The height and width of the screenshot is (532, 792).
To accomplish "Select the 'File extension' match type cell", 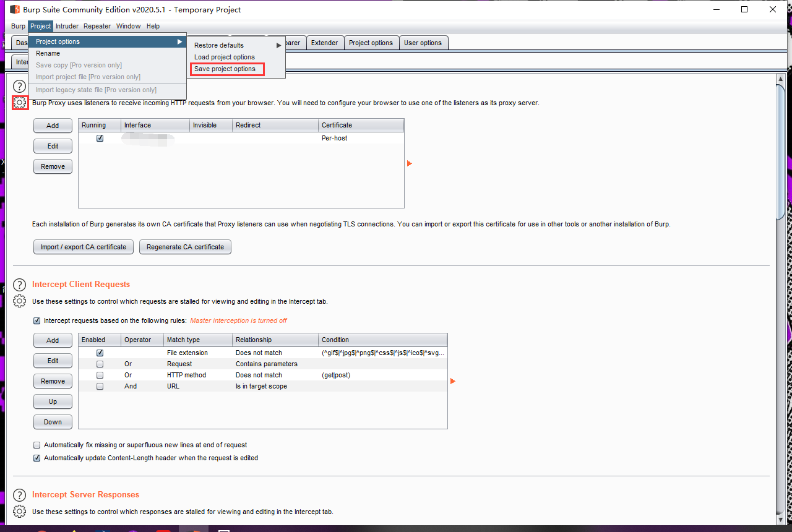I will pyautogui.click(x=198, y=353).
